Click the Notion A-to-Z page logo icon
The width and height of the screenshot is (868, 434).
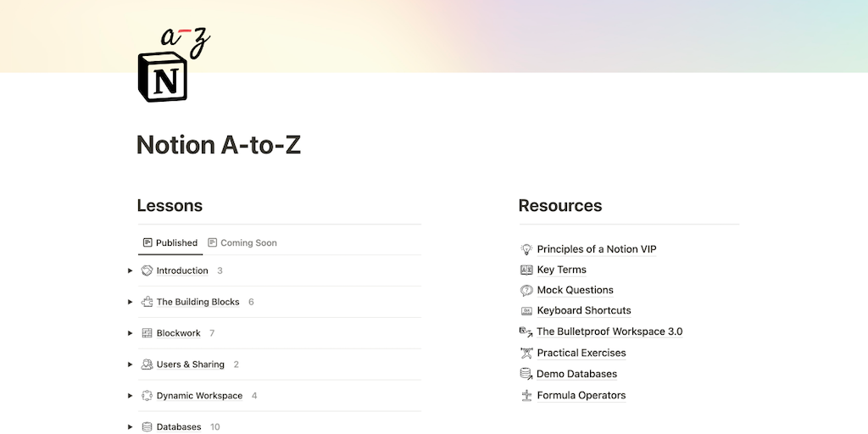170,70
